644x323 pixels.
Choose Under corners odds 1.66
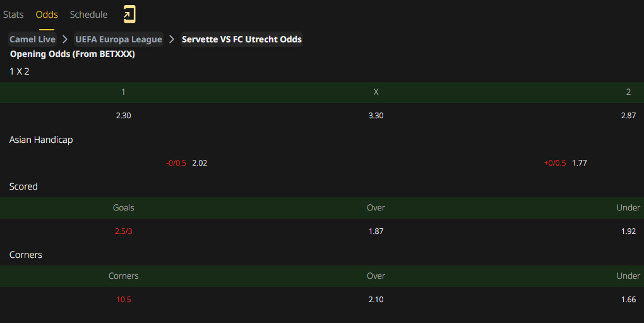tap(628, 299)
